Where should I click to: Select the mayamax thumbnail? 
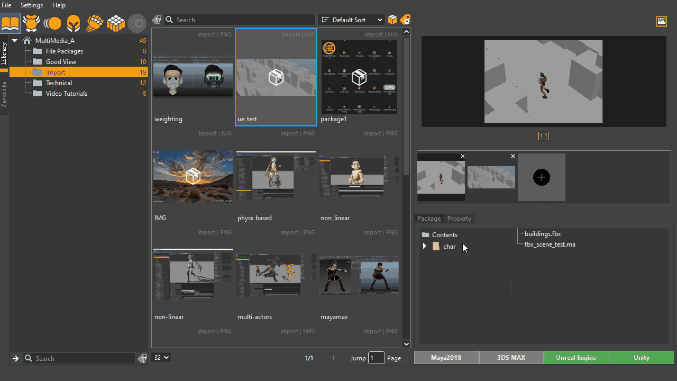[359, 275]
